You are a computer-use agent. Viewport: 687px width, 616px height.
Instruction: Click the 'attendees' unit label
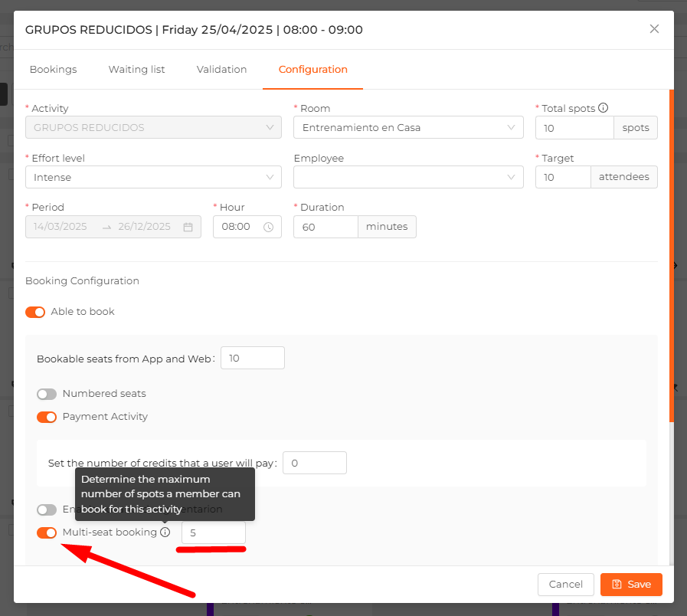click(624, 177)
